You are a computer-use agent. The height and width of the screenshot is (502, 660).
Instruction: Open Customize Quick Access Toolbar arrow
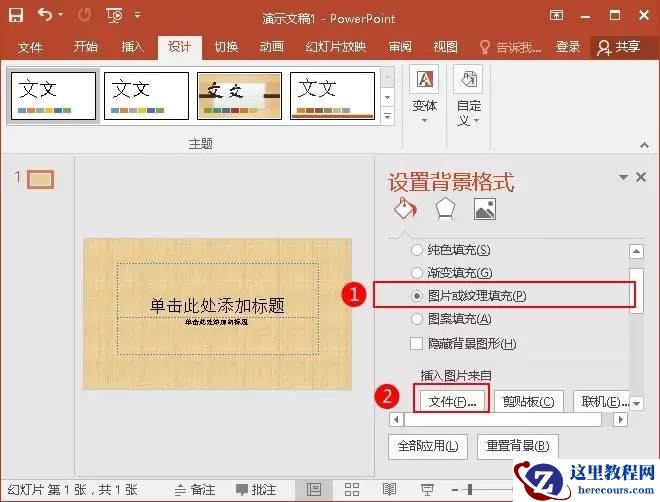pos(137,16)
